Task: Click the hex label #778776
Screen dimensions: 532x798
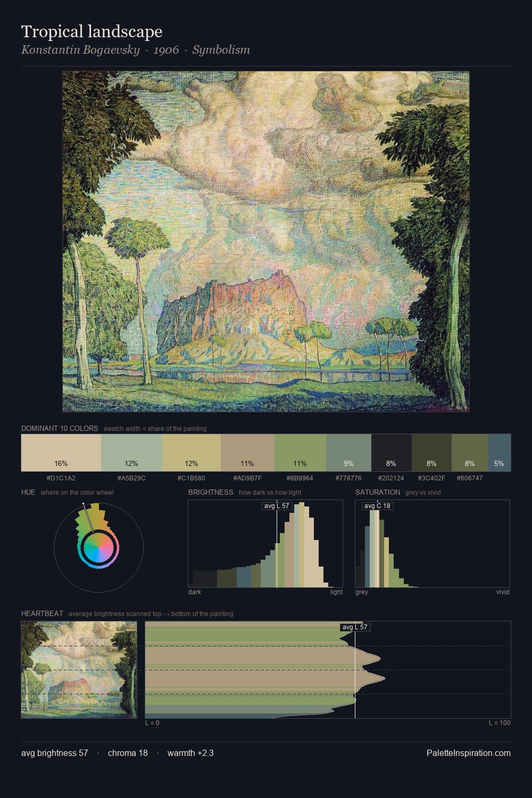Action: pyautogui.click(x=348, y=478)
